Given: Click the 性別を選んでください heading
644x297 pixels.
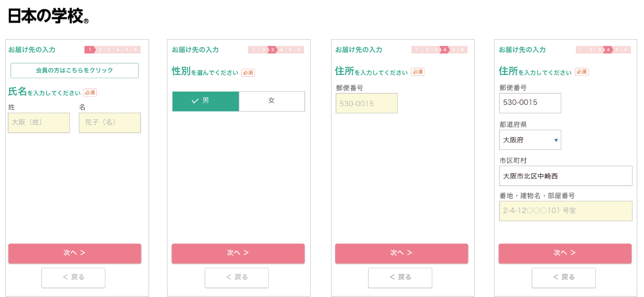Looking at the screenshot, I should point(205,72).
